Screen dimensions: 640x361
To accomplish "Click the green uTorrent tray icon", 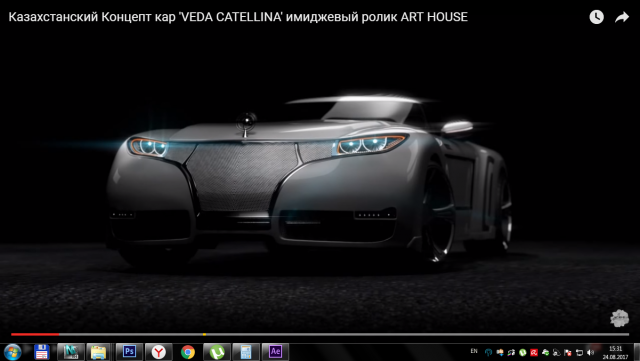I will coord(522,352).
